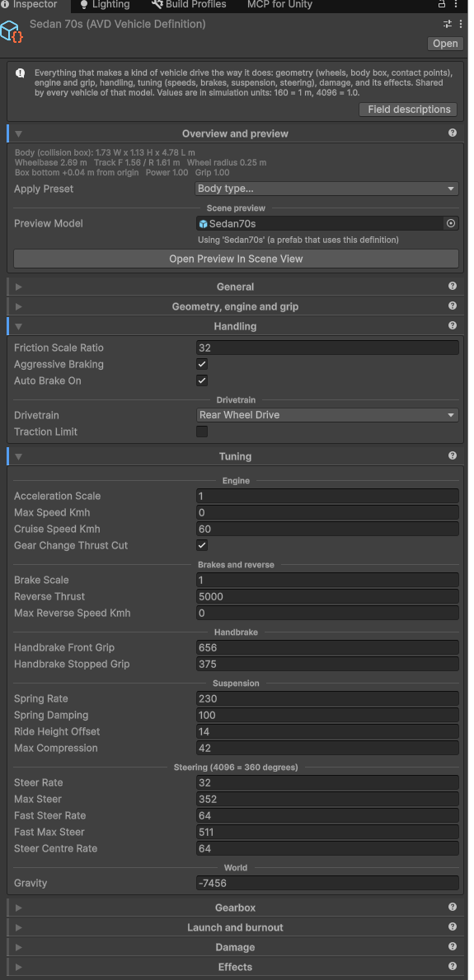The height and width of the screenshot is (980, 474).
Task: Toggle Gear Change Thrust Cut checkbox
Action: point(202,546)
